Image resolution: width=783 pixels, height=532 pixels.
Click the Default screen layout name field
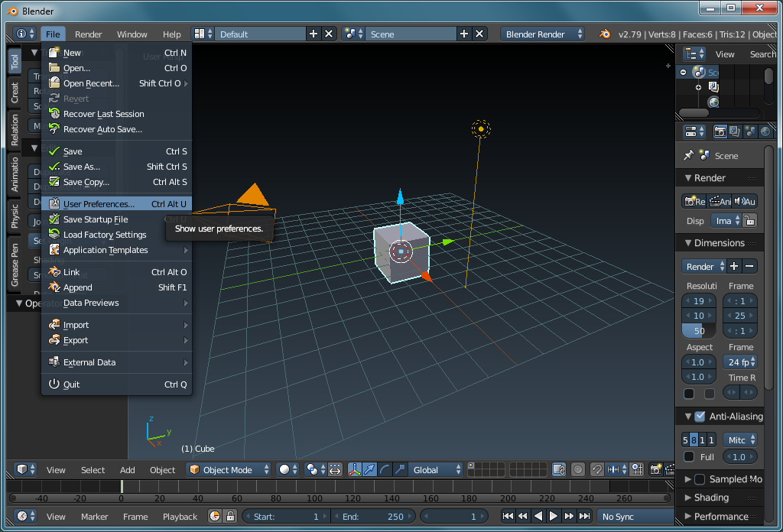point(260,34)
